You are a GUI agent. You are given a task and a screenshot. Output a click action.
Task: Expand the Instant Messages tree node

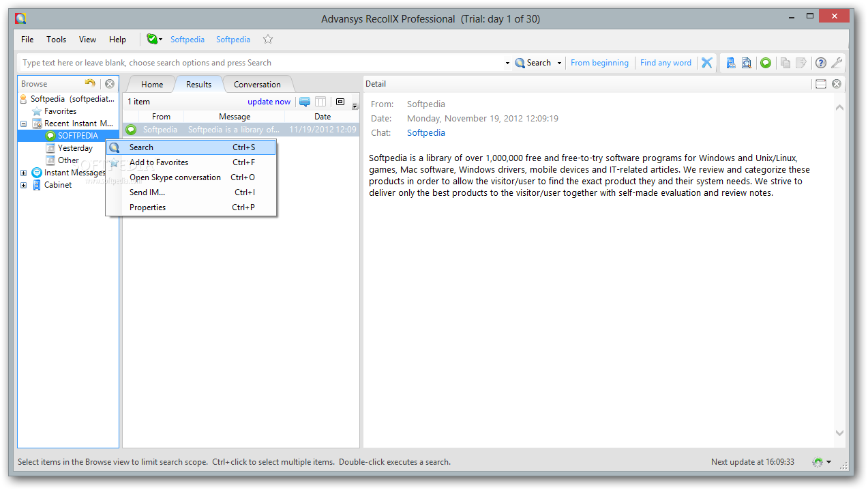(x=23, y=173)
